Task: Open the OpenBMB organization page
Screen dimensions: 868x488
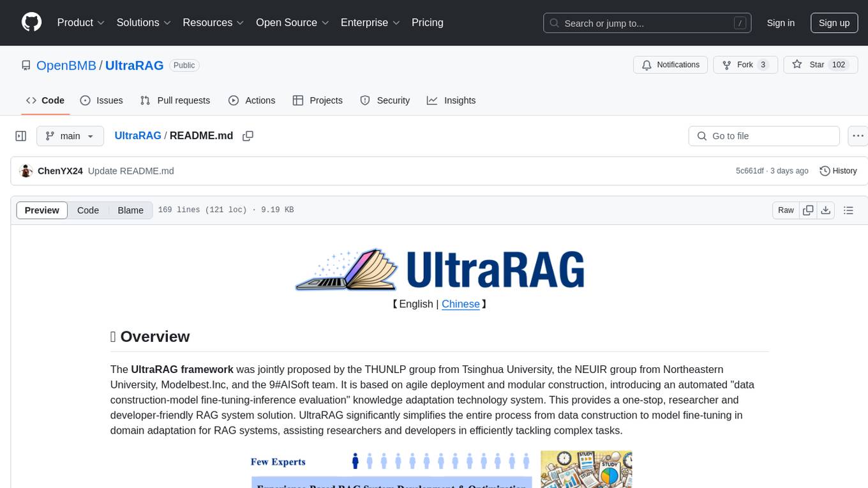Action: click(66, 65)
